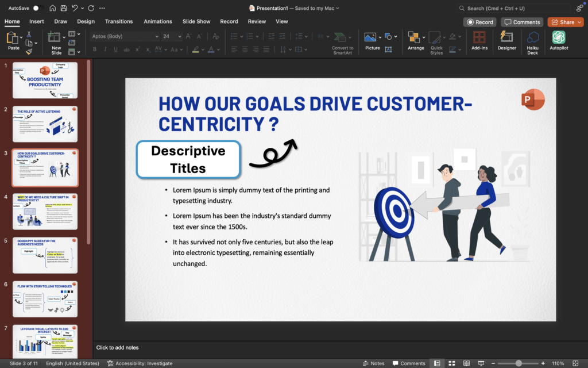Open the Slide Show tab
This screenshot has width=588, height=368.
click(196, 21)
